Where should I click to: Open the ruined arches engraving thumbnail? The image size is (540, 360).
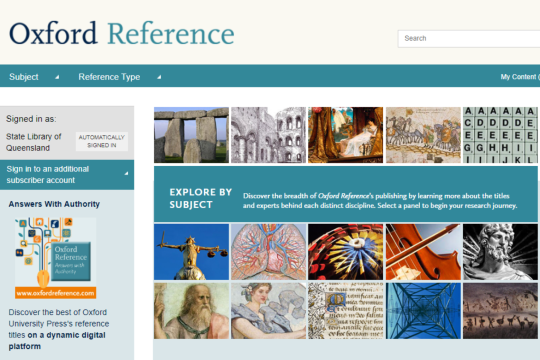coord(268,135)
